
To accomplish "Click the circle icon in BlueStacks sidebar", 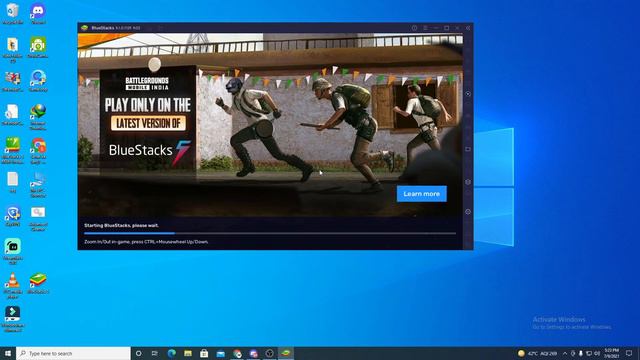I will pyautogui.click(x=468, y=93).
